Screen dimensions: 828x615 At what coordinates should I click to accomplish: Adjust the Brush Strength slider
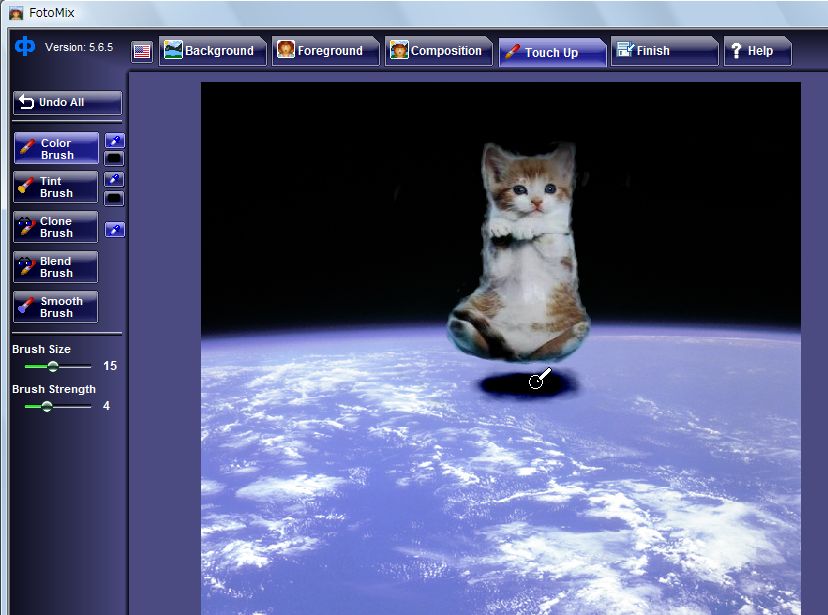point(58,406)
